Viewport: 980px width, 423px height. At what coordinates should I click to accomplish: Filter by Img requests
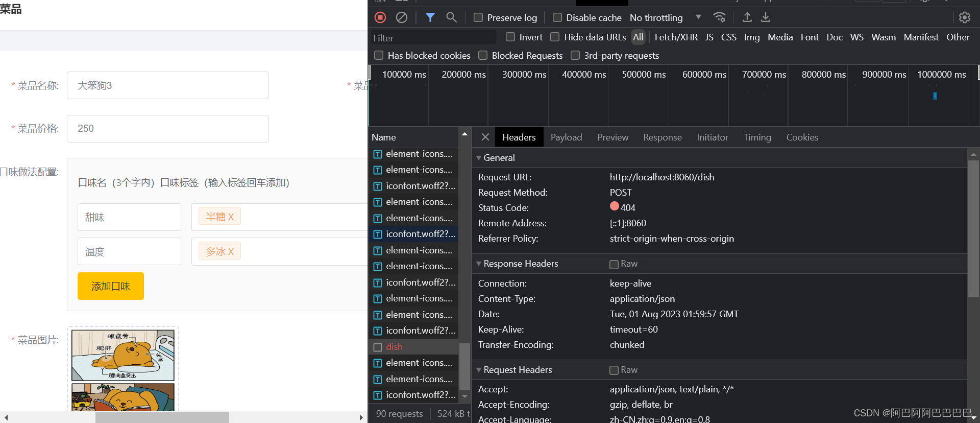pyautogui.click(x=752, y=37)
